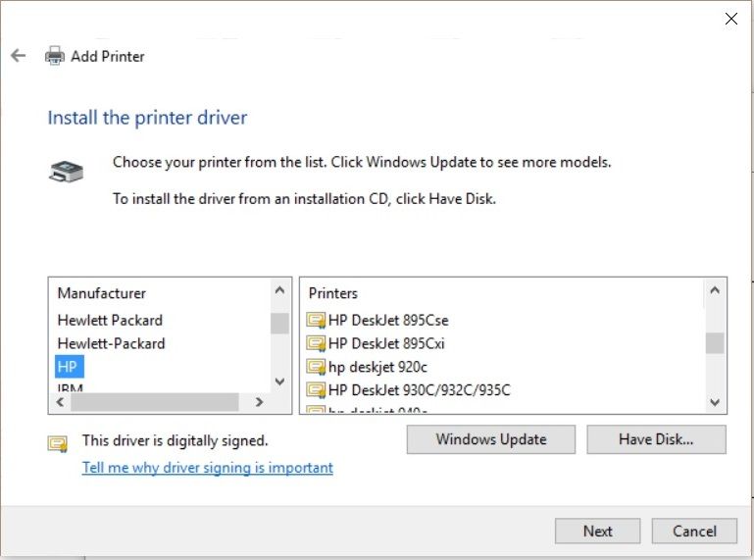Click the Add Printer title icon
Image resolution: width=754 pixels, height=560 pixels.
pyautogui.click(x=55, y=56)
